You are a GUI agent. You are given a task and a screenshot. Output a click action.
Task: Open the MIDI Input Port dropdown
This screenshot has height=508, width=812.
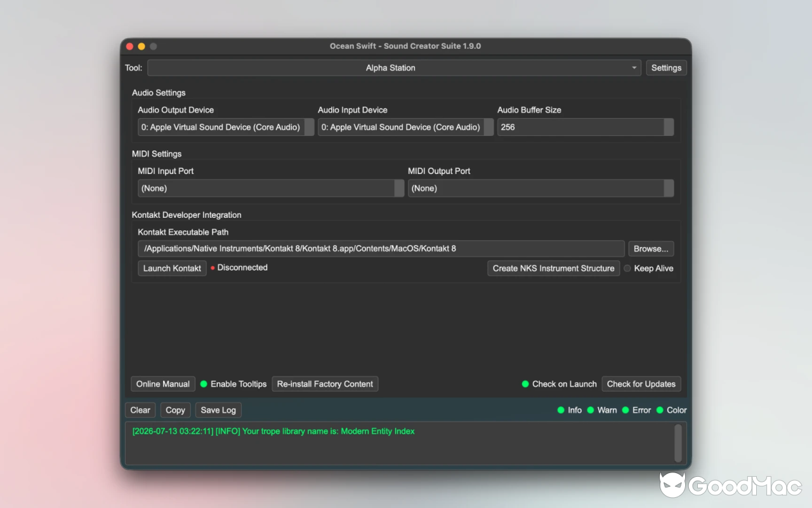point(271,188)
